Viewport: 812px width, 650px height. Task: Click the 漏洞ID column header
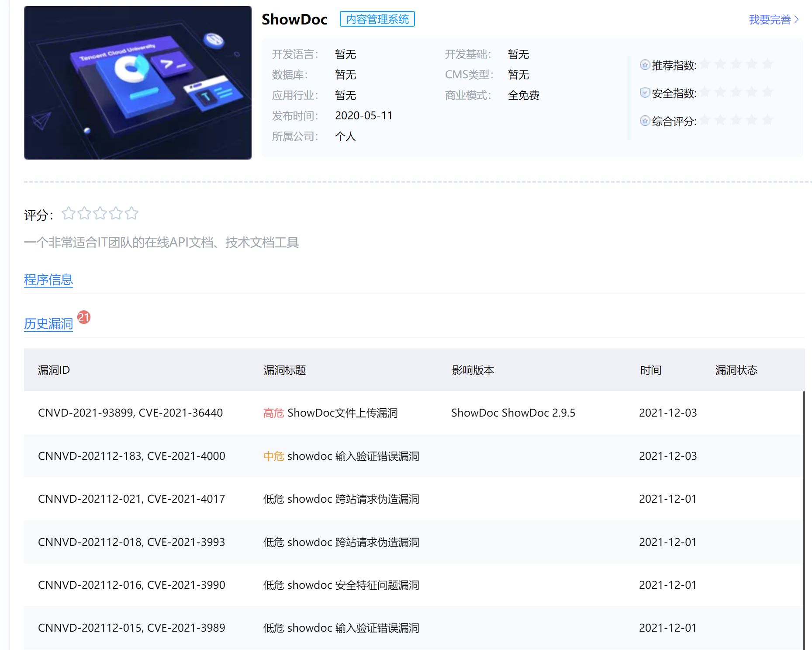pos(54,370)
